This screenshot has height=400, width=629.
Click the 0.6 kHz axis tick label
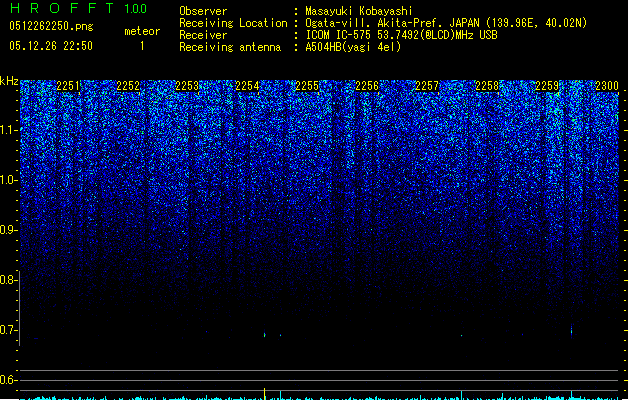click(8, 380)
